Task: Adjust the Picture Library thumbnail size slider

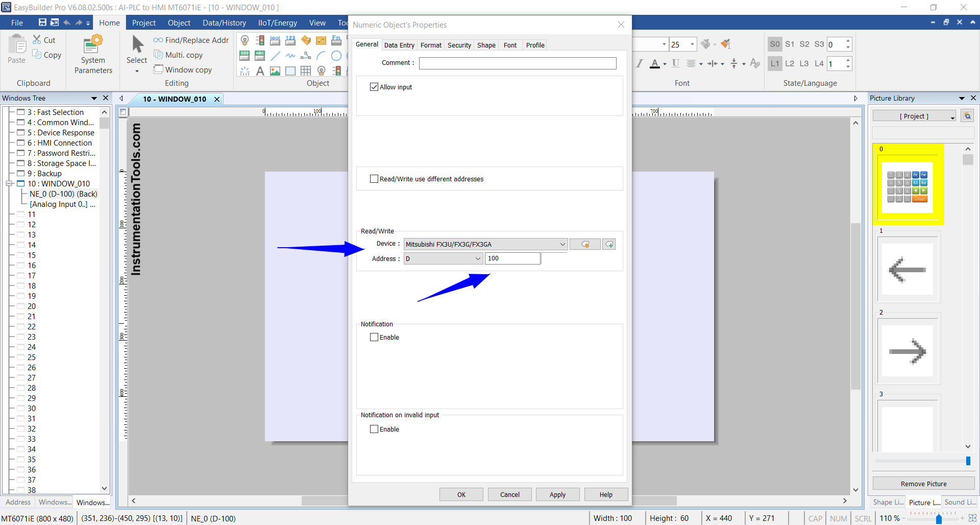Action: (968, 461)
